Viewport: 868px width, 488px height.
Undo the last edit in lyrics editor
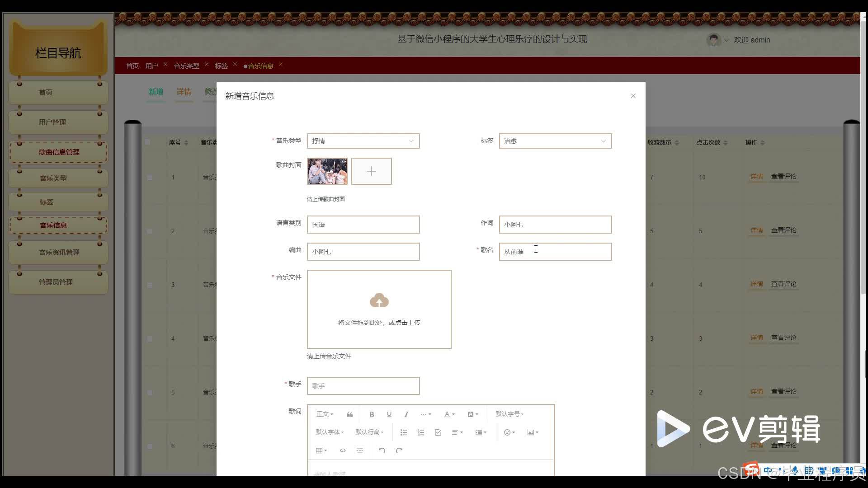(382, 450)
